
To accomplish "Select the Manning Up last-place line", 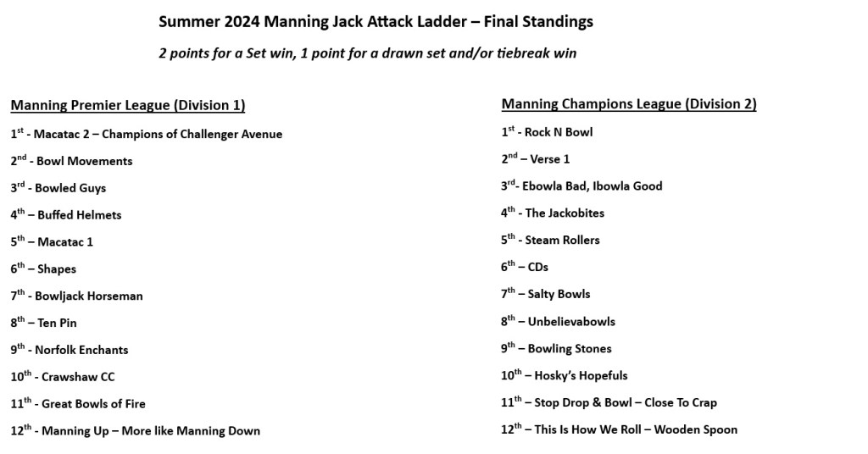I will (x=136, y=430).
